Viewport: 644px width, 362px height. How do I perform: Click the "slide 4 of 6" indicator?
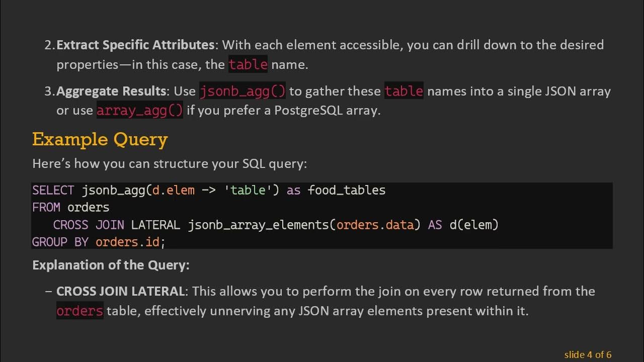[x=588, y=354]
